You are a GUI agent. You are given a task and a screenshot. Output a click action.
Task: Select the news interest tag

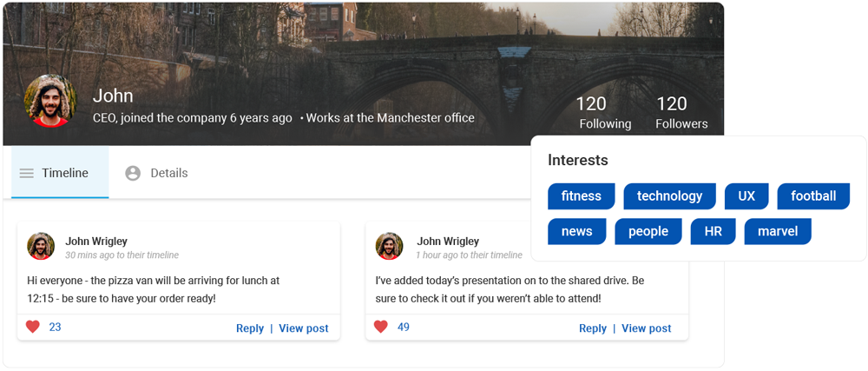click(x=577, y=231)
